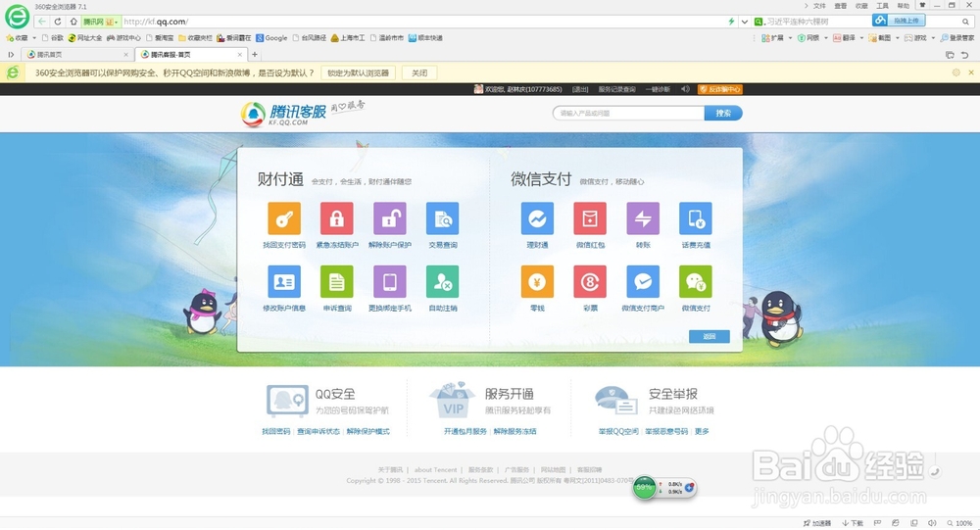
Task: Click 关闭 on the yellow notification bar
Action: (x=419, y=73)
